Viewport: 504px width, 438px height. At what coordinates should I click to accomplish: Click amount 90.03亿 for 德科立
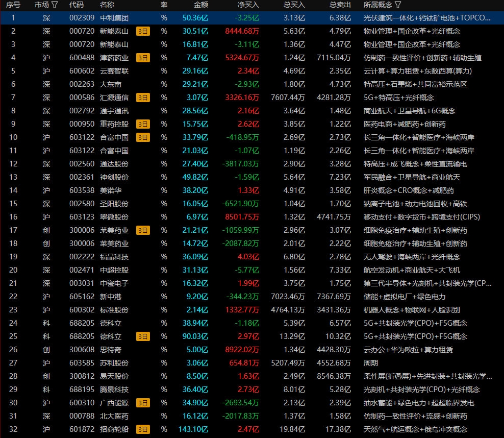[195, 336]
